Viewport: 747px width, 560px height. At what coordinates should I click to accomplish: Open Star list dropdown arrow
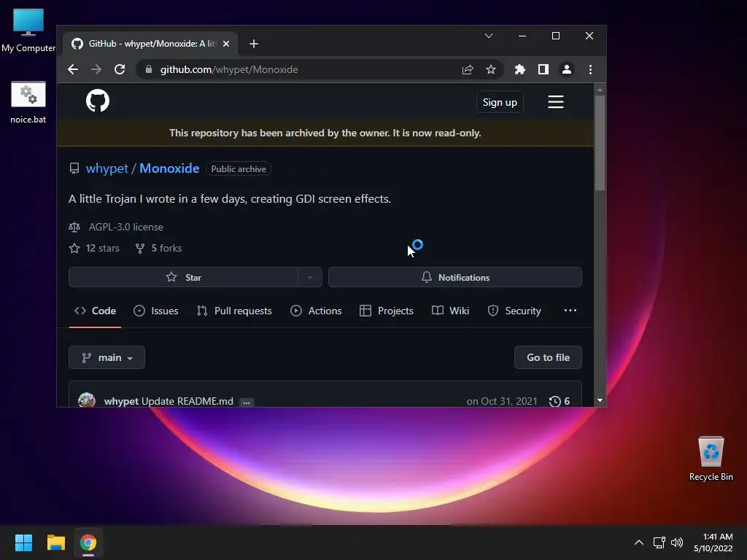click(x=310, y=278)
